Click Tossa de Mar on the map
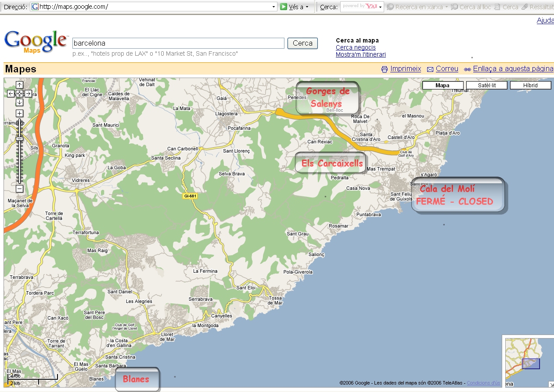 click(x=276, y=300)
